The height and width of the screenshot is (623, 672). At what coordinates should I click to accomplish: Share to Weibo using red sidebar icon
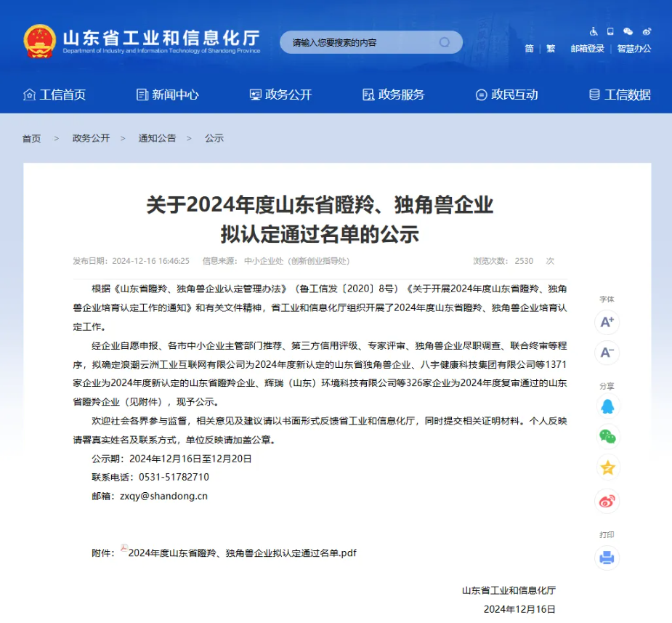pos(607,500)
